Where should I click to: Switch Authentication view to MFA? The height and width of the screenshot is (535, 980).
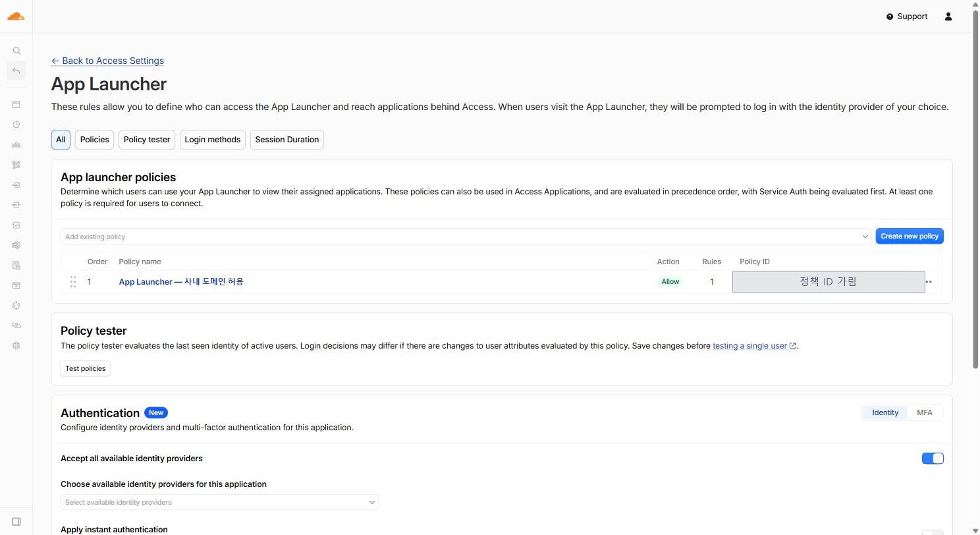coord(925,412)
